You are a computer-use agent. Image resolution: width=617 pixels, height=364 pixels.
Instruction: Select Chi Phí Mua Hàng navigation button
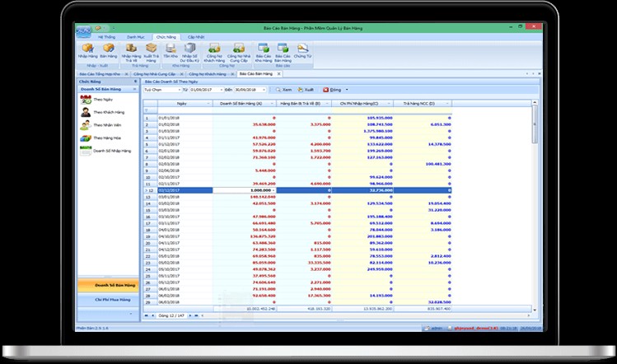[108, 300]
